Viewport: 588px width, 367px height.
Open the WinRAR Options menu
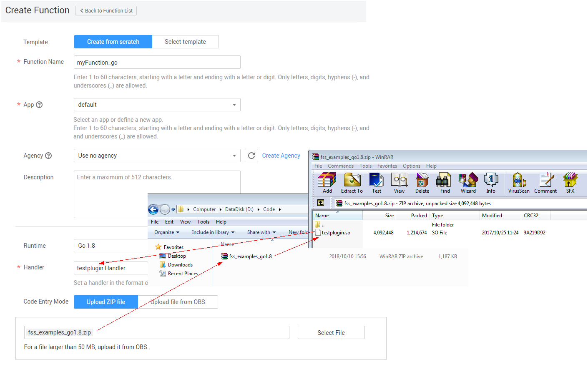[412, 166]
